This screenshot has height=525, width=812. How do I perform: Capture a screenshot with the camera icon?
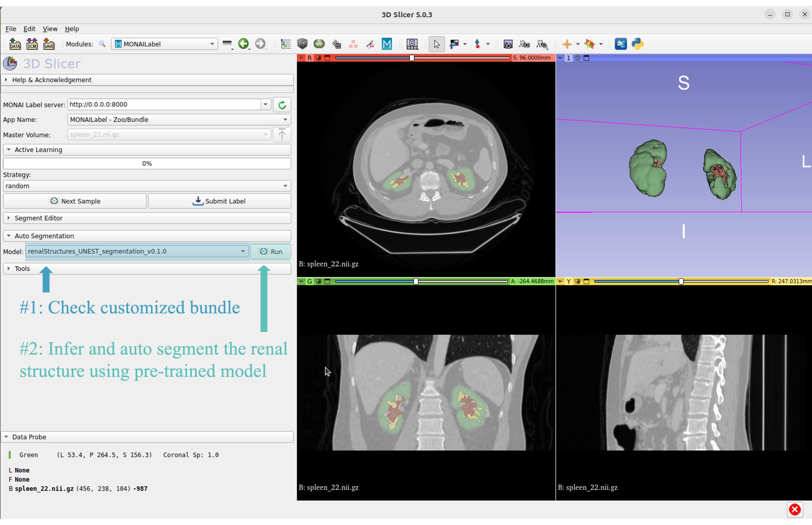tap(508, 44)
